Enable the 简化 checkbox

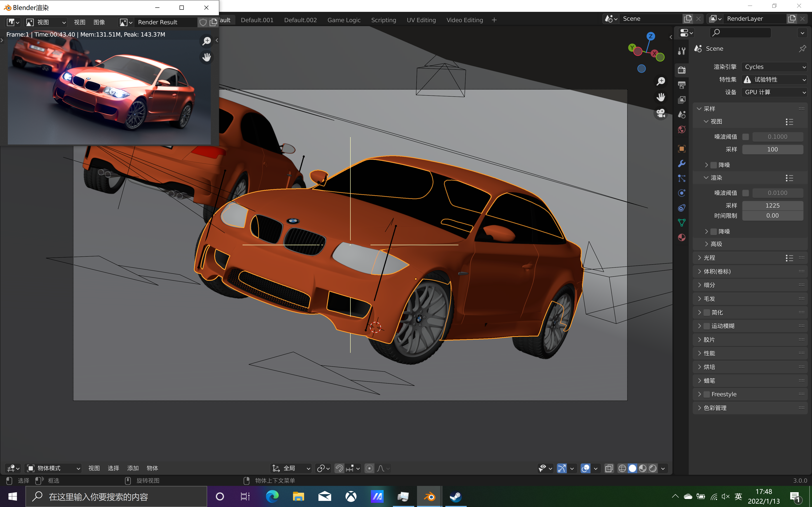pyautogui.click(x=707, y=312)
